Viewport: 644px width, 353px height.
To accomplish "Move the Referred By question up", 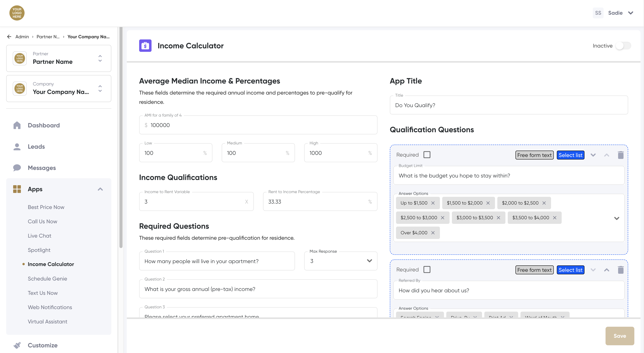I will tap(607, 270).
